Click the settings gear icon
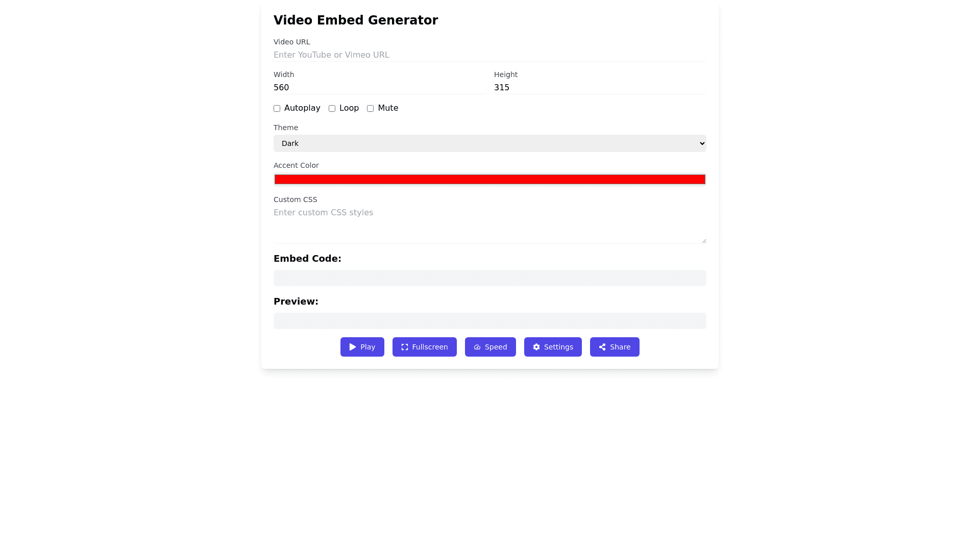Image resolution: width=980 pixels, height=551 pixels. 536,347
